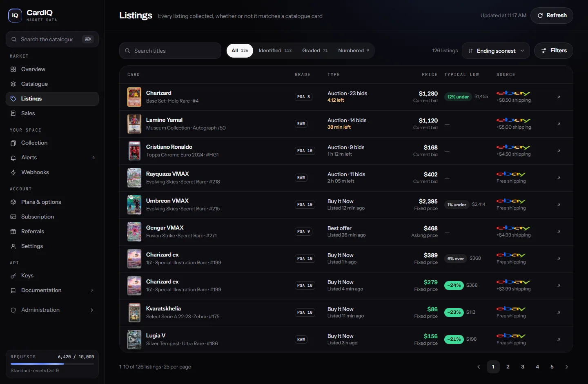This screenshot has height=384, width=588.
Task: Click the Refresh button
Action: pyautogui.click(x=552, y=16)
